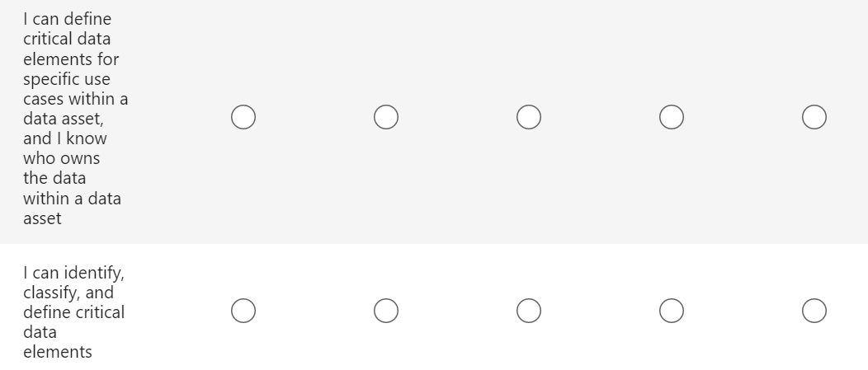This screenshot has height=370, width=868.
Task: Select third radio for 'I can identify, classify' row
Action: click(528, 311)
